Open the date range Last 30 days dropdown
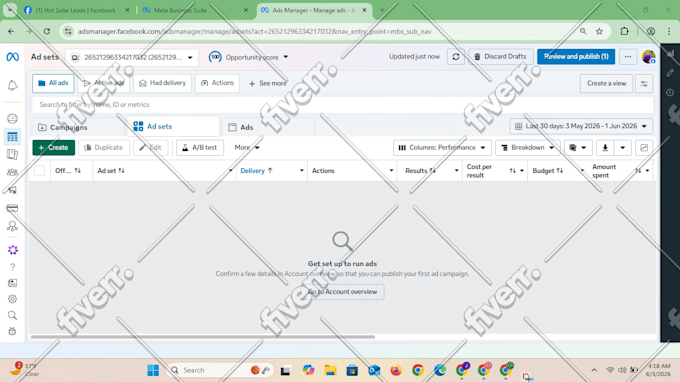Image resolution: width=680 pixels, height=382 pixels. point(581,126)
